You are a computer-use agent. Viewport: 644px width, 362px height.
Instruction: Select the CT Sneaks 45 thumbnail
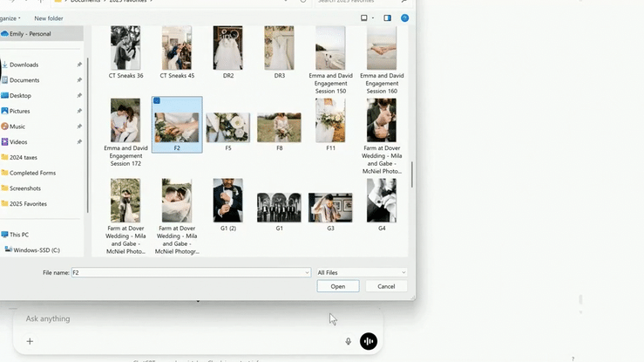(x=177, y=48)
